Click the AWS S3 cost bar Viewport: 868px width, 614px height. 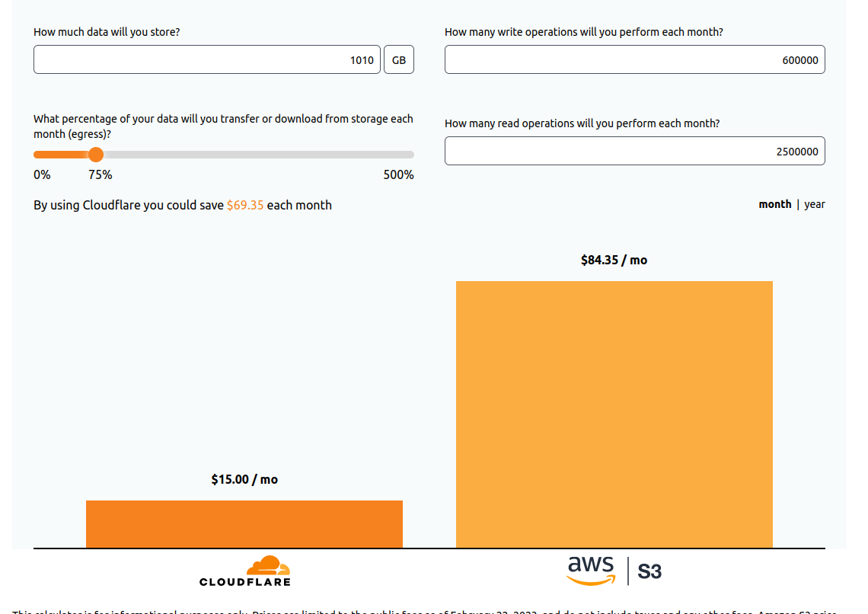(x=614, y=414)
